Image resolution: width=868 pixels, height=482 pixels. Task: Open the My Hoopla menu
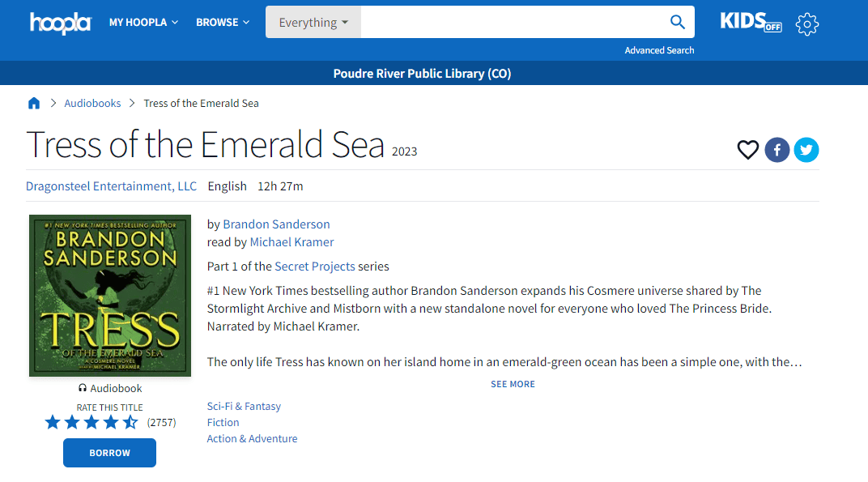(143, 23)
